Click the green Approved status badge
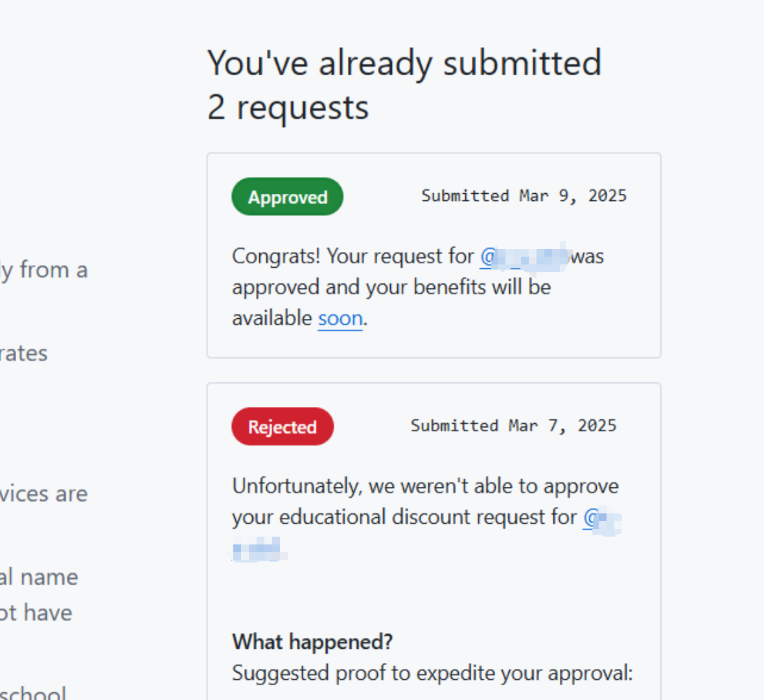This screenshot has width=764, height=700. click(288, 196)
